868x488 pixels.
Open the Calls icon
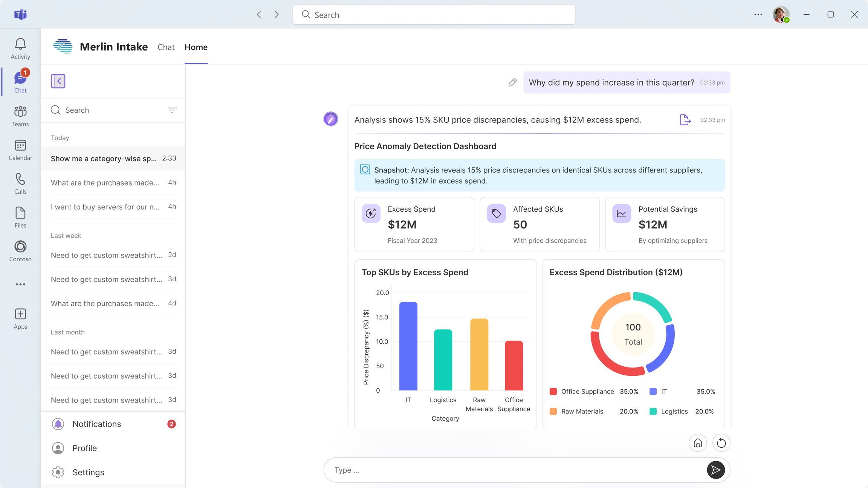[20, 184]
